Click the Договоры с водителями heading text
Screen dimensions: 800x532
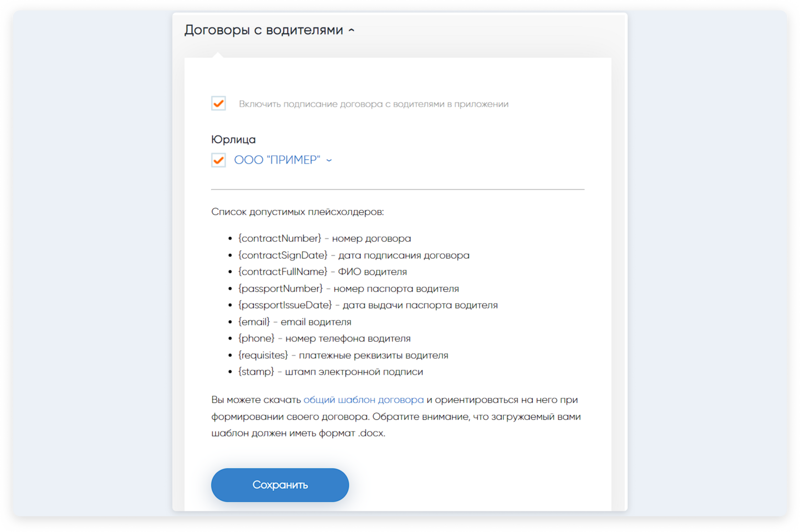click(x=263, y=30)
